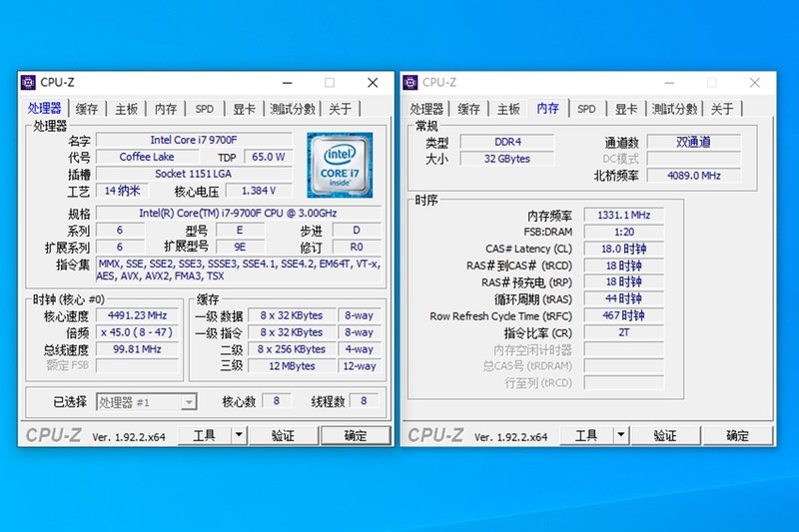Switch to 内存 tab in the left window
The image size is (799, 532).
coord(166,109)
